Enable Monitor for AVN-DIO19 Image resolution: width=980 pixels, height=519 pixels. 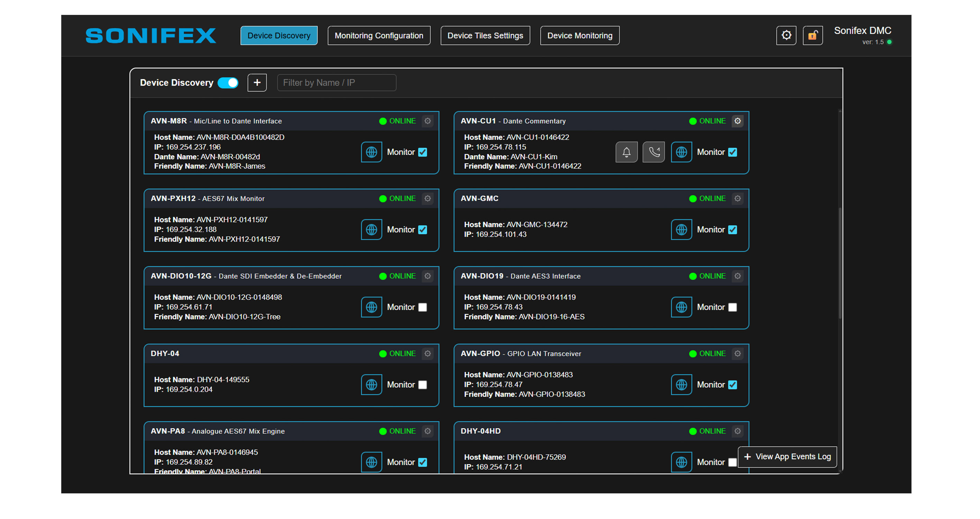[733, 308]
